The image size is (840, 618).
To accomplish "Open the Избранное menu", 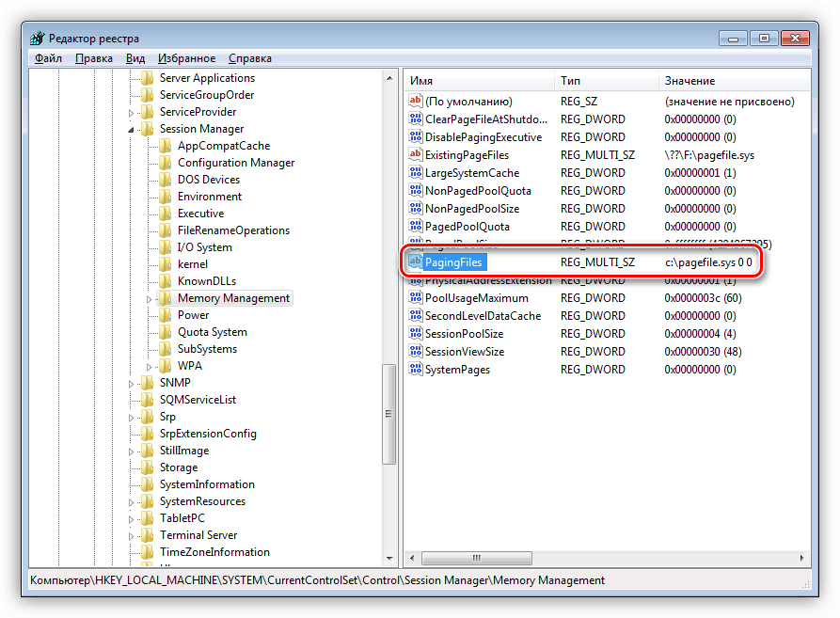I will (186, 57).
